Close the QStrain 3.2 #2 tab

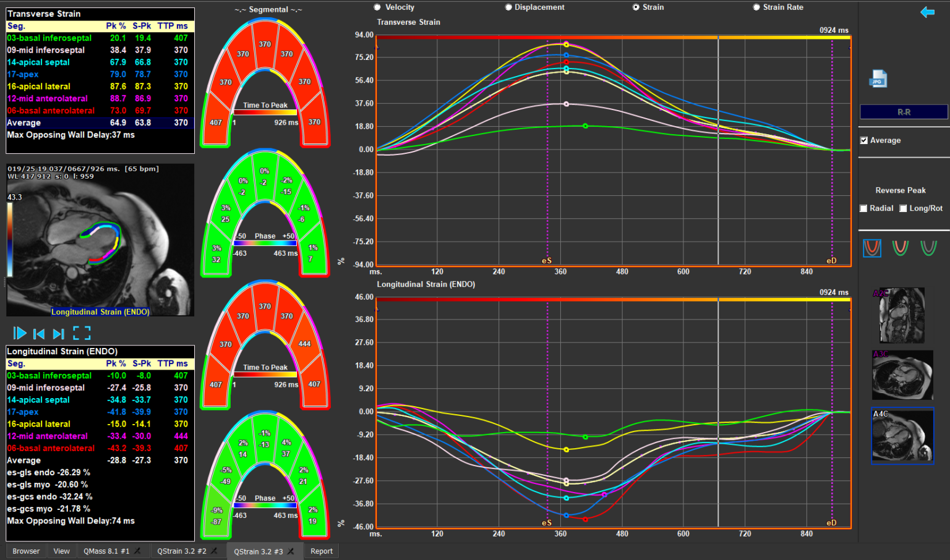click(x=214, y=551)
